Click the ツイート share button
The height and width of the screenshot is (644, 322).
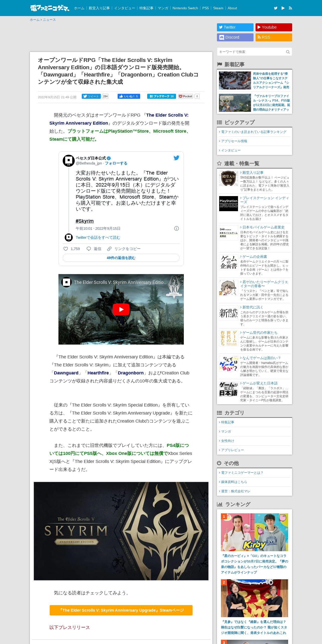pyautogui.click(x=91, y=96)
